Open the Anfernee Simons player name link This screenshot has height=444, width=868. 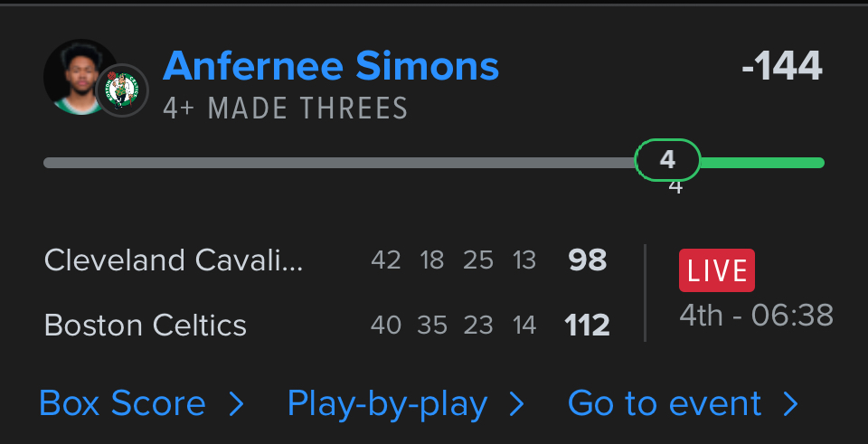pos(331,66)
